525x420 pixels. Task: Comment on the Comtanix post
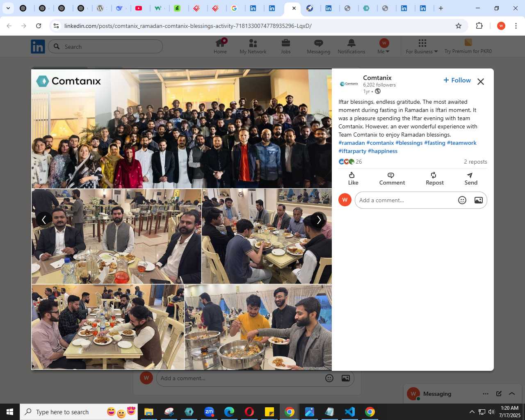(392, 179)
